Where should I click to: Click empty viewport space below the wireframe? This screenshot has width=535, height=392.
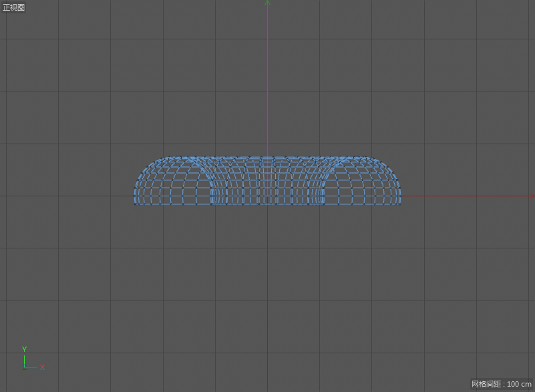(x=267, y=287)
